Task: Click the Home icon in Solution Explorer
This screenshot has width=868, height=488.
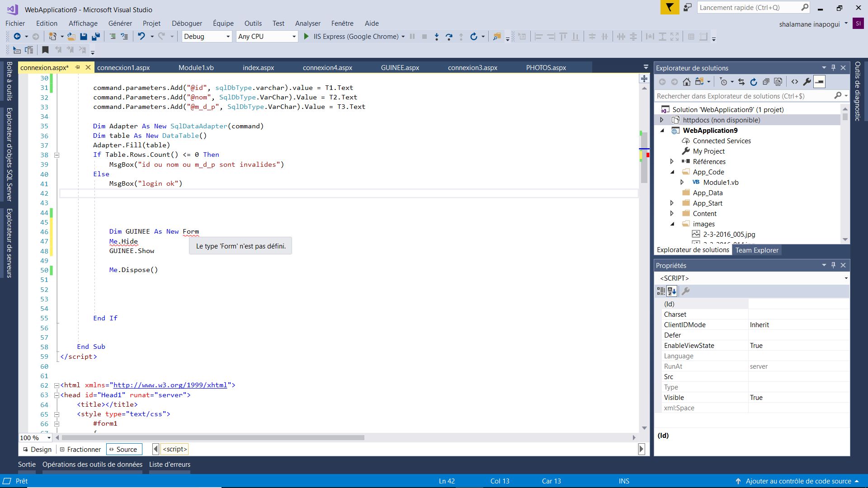Action: coord(686,82)
